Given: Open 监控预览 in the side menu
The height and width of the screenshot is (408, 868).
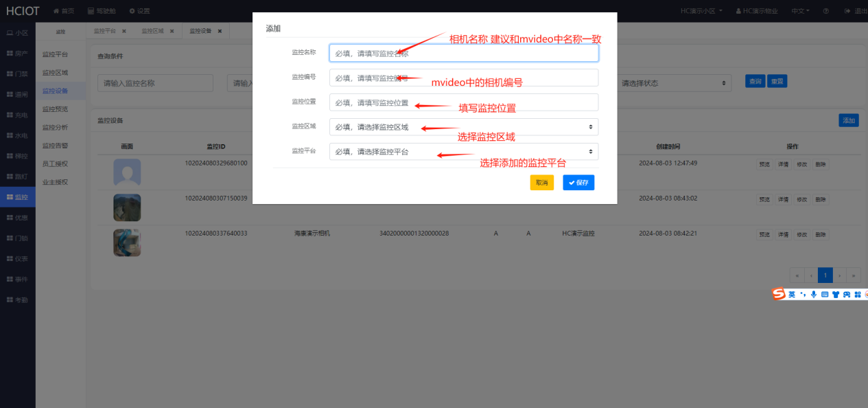Looking at the screenshot, I should 55,109.
